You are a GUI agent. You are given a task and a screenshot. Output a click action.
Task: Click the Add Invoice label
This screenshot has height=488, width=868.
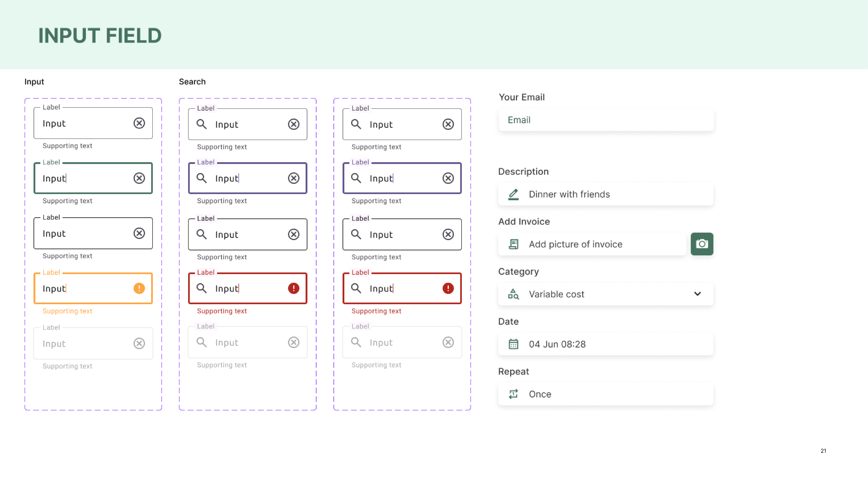point(524,222)
